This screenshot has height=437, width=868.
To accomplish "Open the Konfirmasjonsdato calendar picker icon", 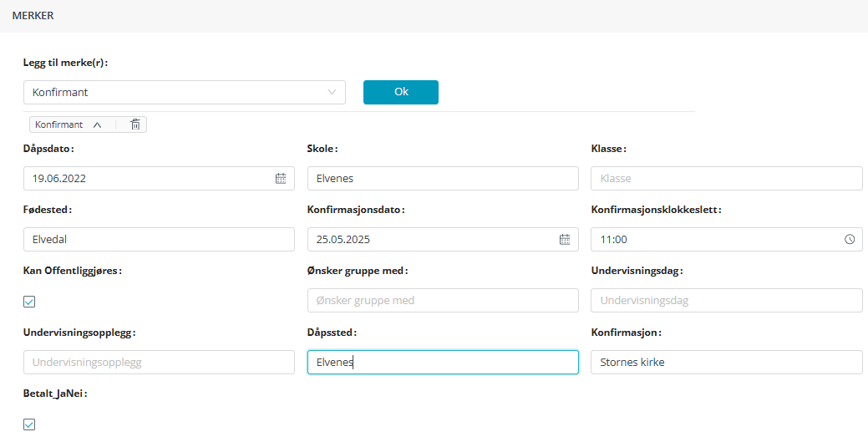I will click(565, 239).
